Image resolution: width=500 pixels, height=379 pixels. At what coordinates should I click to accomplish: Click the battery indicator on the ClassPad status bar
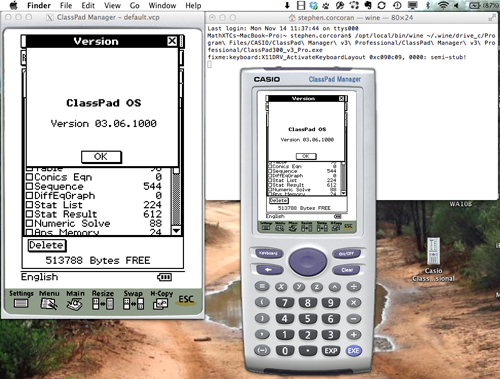164,277
